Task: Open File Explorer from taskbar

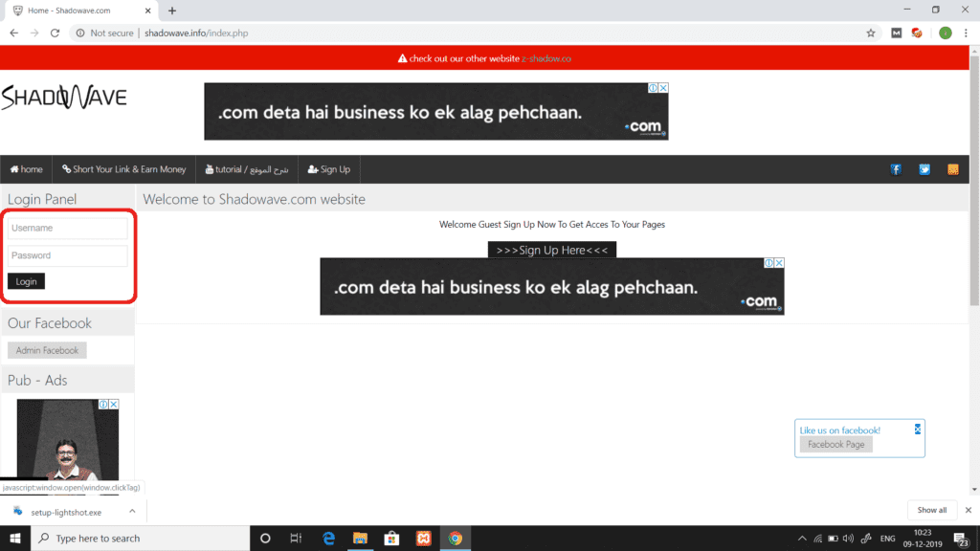Action: tap(360, 538)
